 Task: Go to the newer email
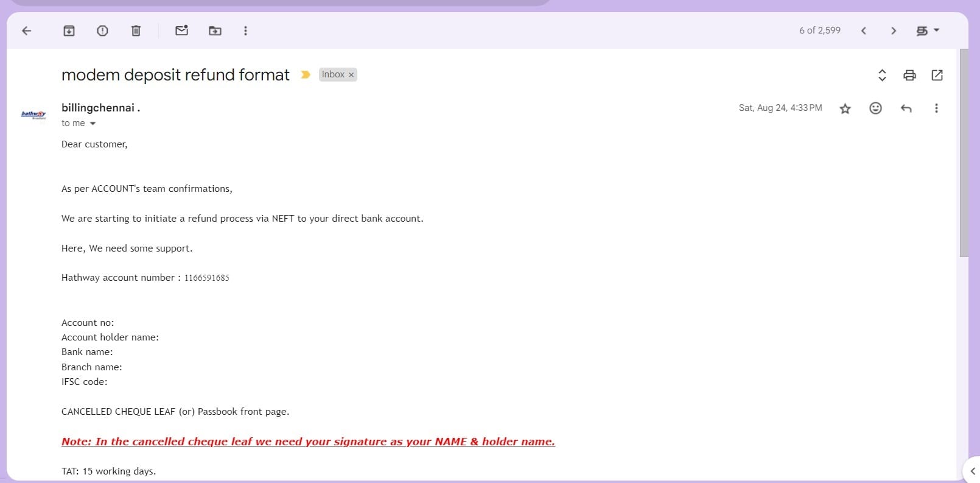tap(863, 30)
